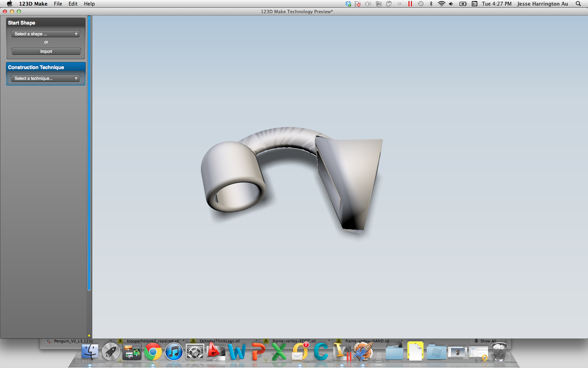Click the Import button

tap(46, 52)
